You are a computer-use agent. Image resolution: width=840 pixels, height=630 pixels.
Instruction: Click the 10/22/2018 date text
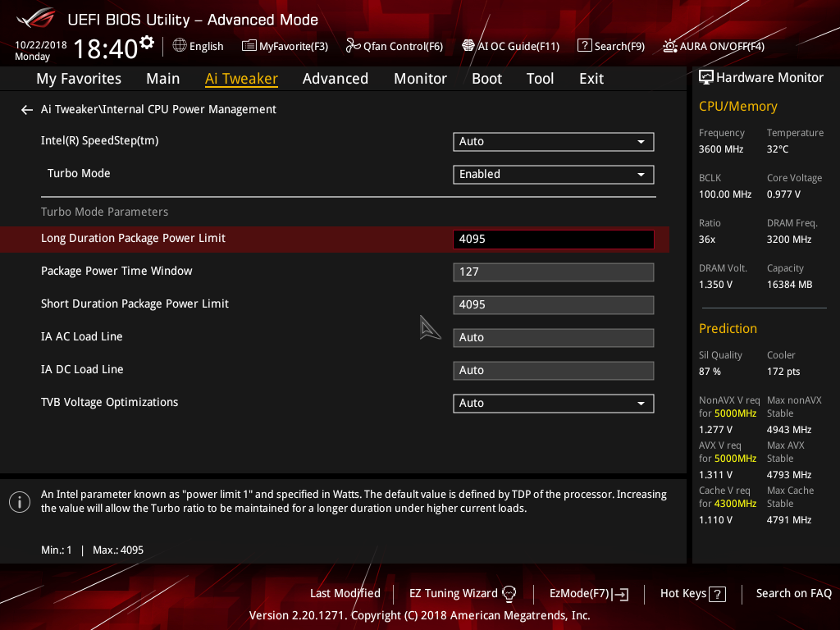(41, 45)
